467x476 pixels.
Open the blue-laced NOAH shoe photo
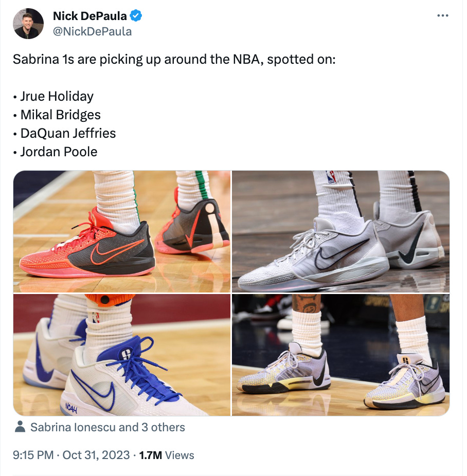tap(122, 355)
